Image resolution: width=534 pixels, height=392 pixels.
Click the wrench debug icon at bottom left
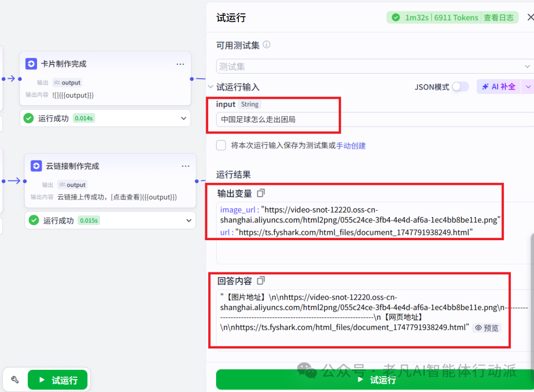(15, 380)
